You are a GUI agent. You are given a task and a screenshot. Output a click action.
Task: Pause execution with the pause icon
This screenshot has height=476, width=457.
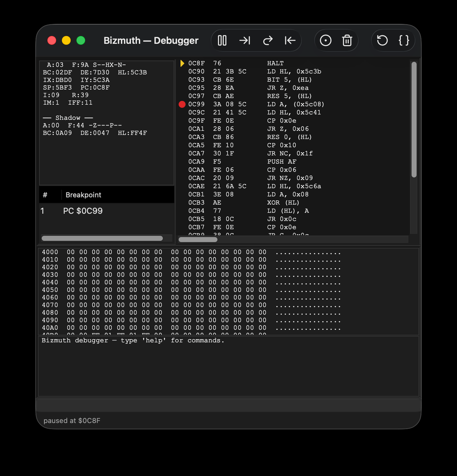tap(222, 40)
